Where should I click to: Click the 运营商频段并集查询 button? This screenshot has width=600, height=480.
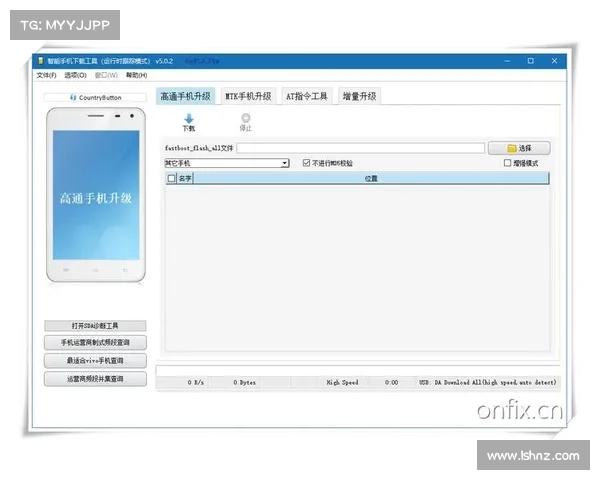coord(95,379)
